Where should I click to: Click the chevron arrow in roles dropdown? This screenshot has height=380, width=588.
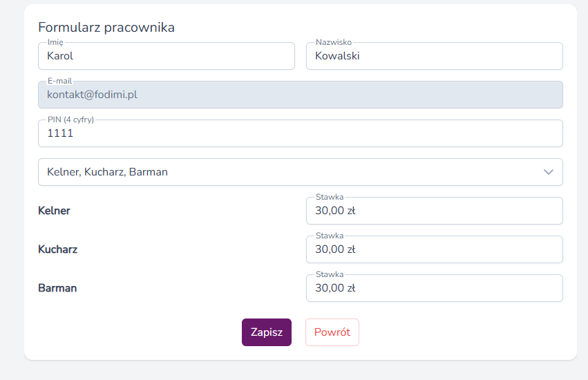548,172
